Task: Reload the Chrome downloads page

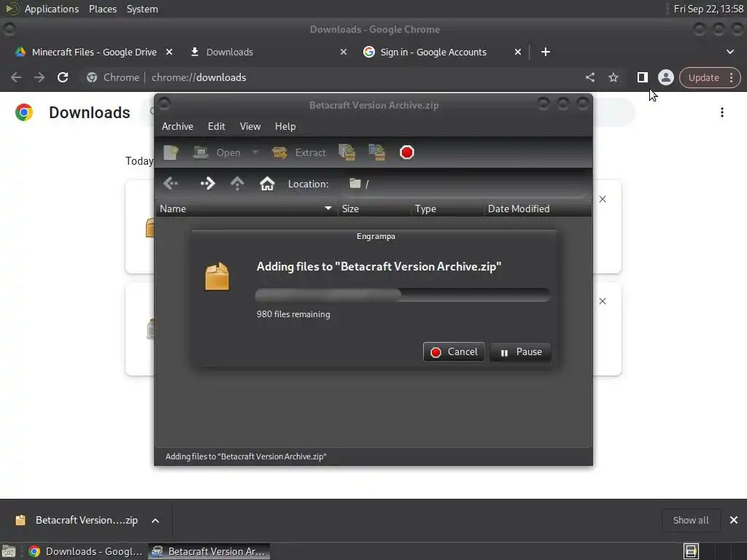Action: pyautogui.click(x=63, y=77)
